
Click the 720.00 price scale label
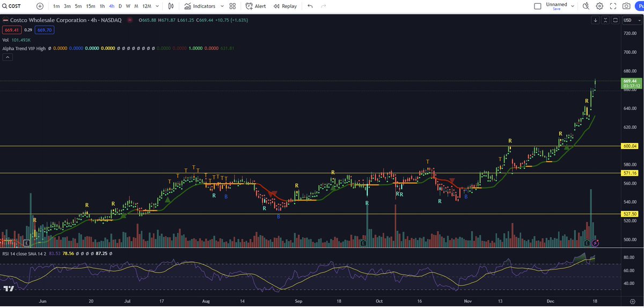(630, 33)
